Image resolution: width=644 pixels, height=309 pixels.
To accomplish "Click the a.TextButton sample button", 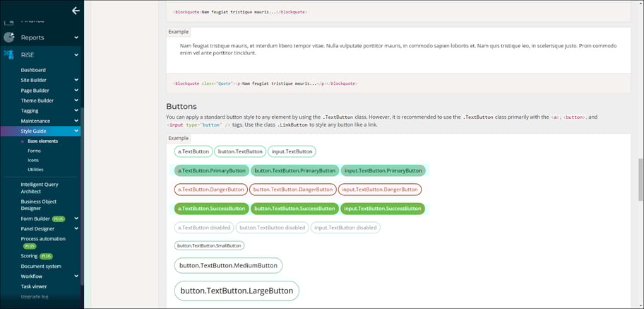I will (193, 151).
